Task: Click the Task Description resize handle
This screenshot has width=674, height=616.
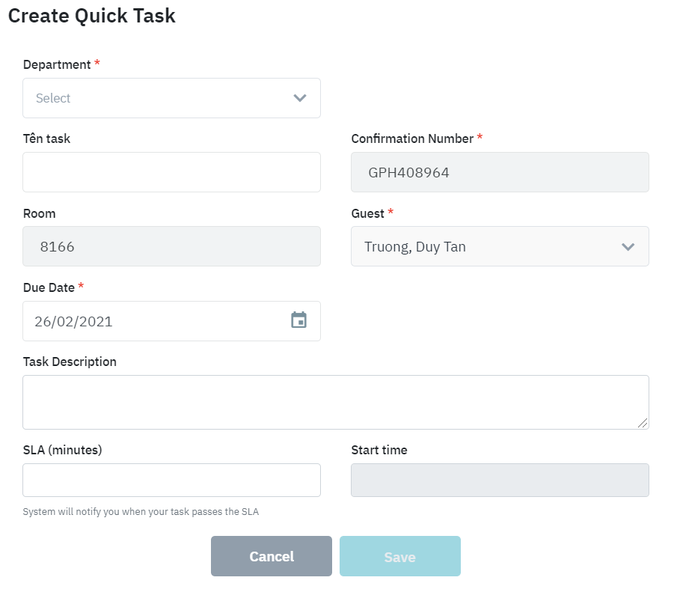Action: 643,423
